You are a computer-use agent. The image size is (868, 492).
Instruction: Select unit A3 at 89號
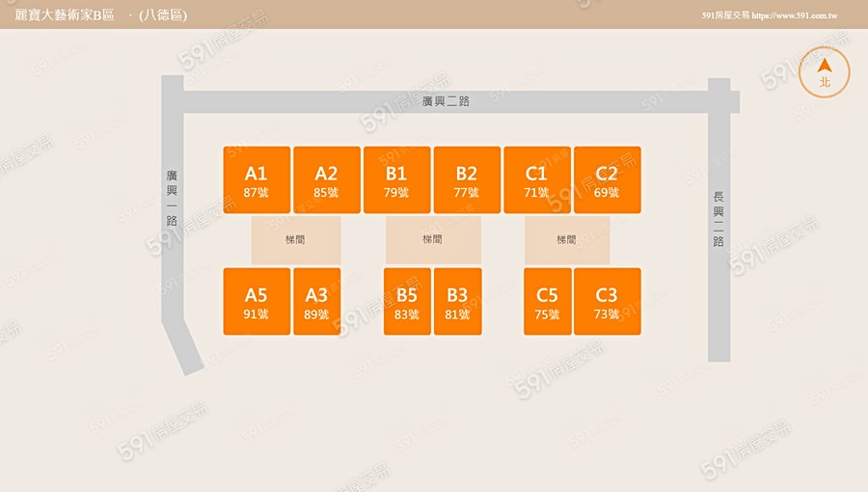click(x=316, y=302)
